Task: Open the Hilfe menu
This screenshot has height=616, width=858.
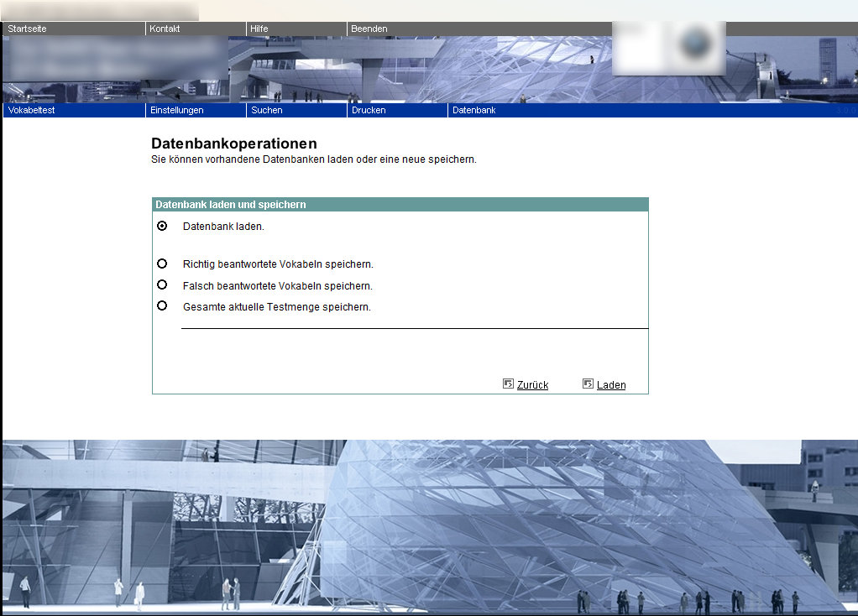Action: coord(259,29)
